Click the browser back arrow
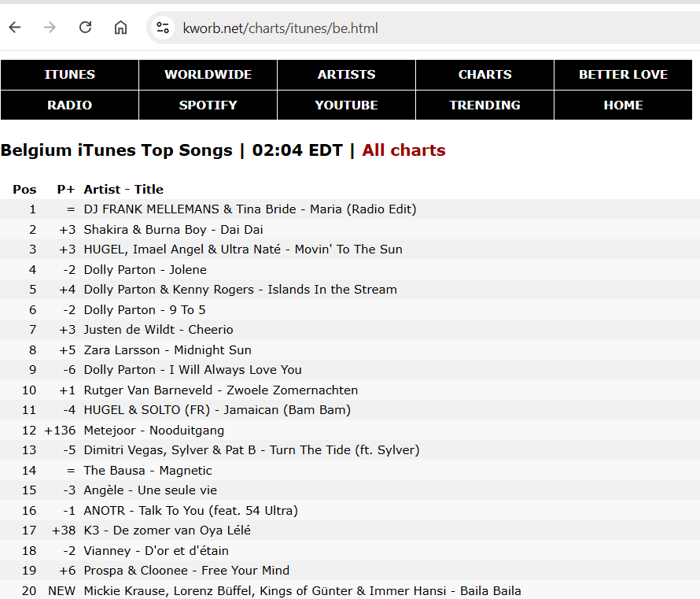The height and width of the screenshot is (599, 700). [15, 28]
